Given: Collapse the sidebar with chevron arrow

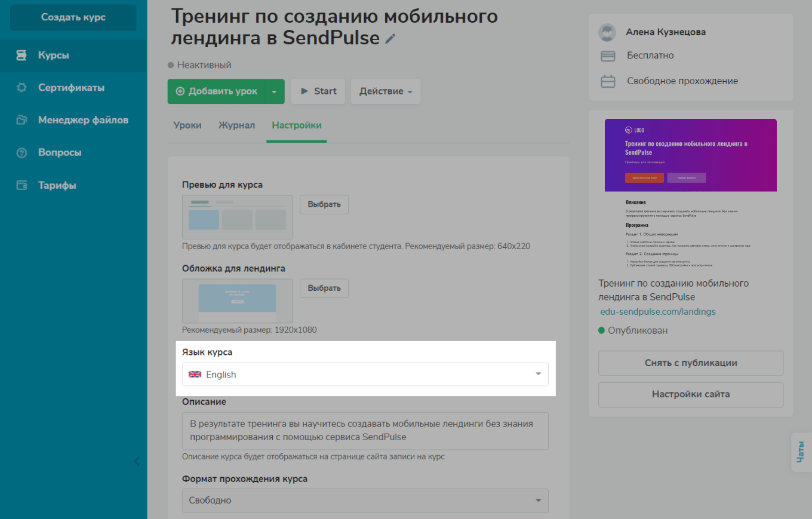Looking at the screenshot, I should [137, 461].
